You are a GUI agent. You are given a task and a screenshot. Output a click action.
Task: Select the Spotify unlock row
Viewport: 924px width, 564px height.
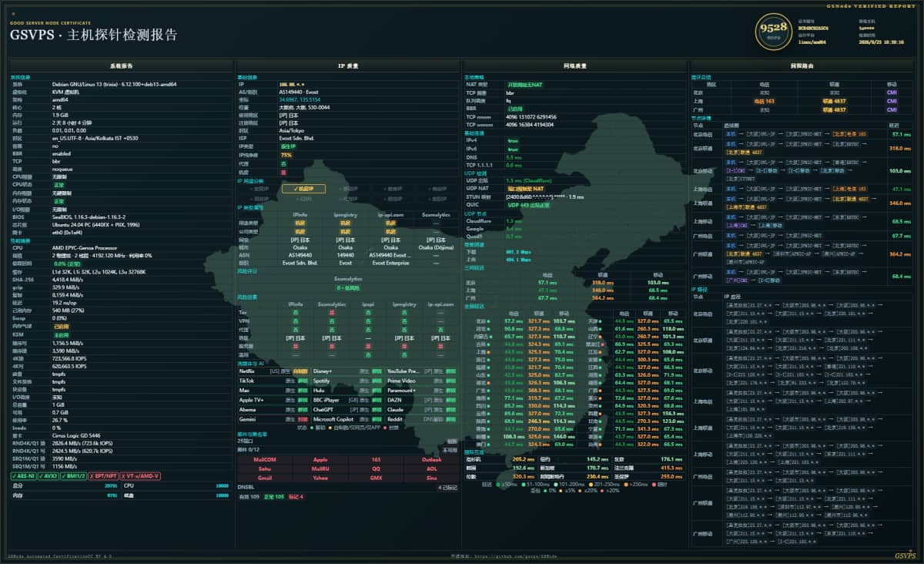[x=347, y=381]
